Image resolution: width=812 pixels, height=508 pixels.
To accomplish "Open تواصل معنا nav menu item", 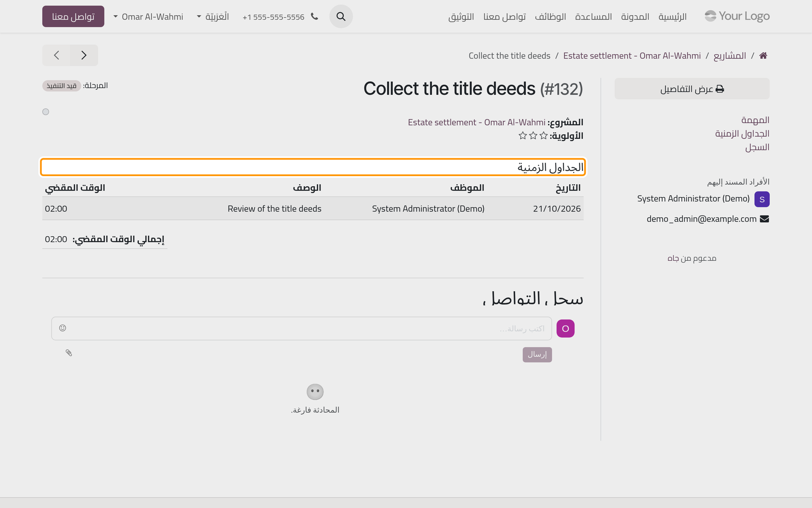I will tap(505, 17).
